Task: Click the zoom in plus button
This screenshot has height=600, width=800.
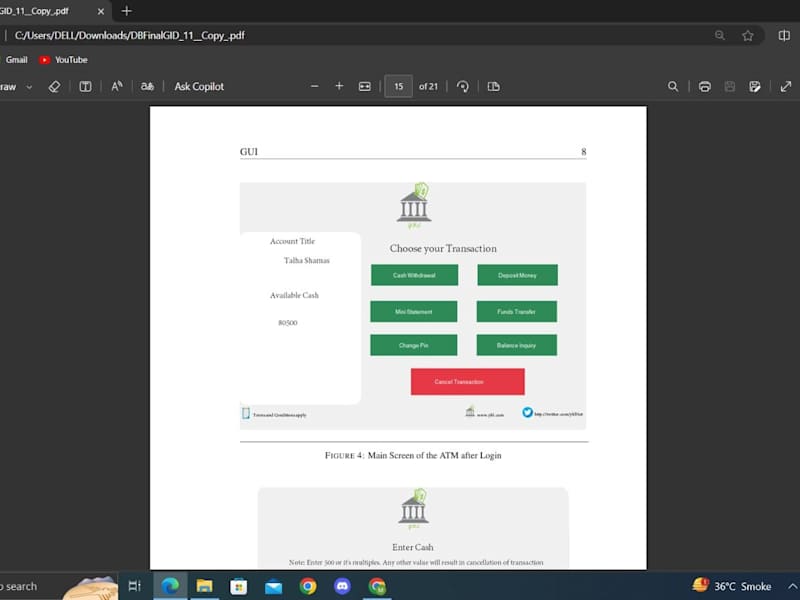Action: point(339,87)
